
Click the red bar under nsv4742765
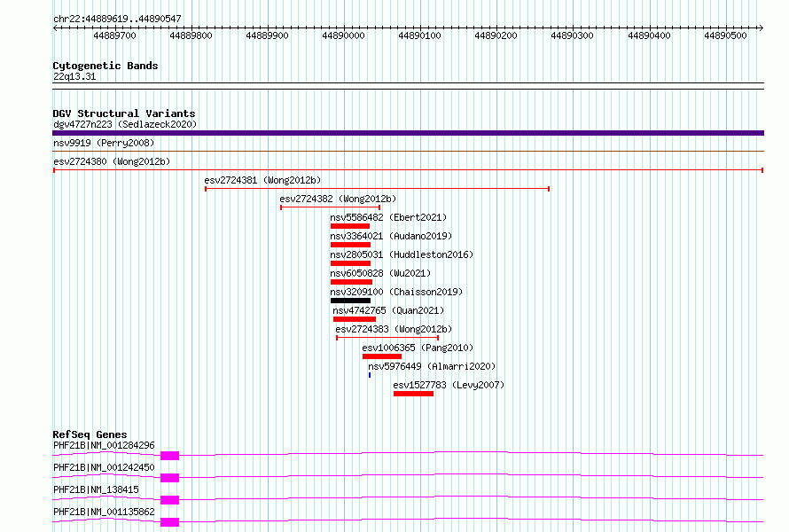click(x=355, y=319)
